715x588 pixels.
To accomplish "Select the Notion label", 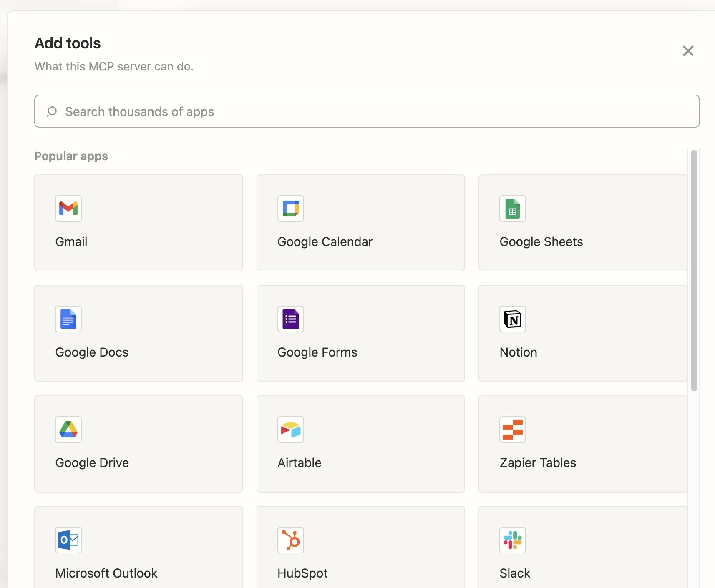I will pyautogui.click(x=518, y=352).
